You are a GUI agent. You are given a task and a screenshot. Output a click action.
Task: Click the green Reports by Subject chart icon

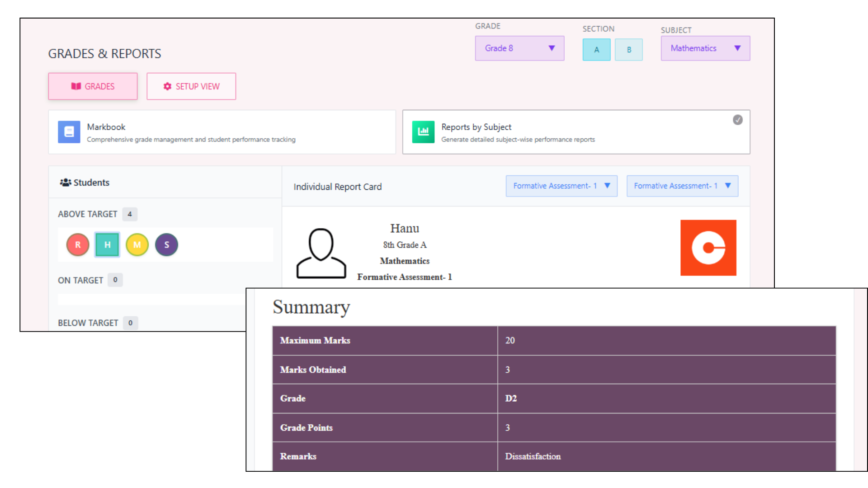pyautogui.click(x=423, y=132)
